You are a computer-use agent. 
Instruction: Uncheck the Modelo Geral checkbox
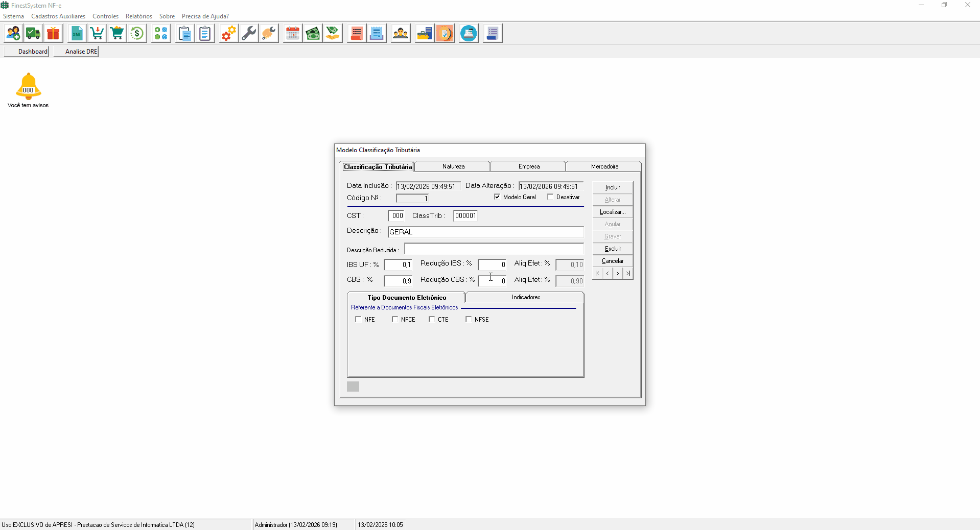pyautogui.click(x=497, y=197)
